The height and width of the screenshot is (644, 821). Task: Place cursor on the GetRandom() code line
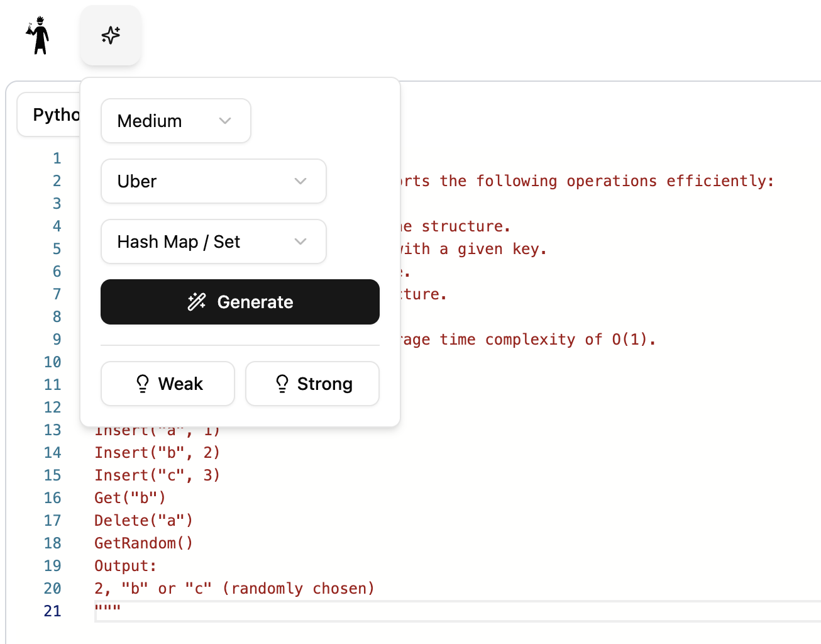tap(143, 543)
